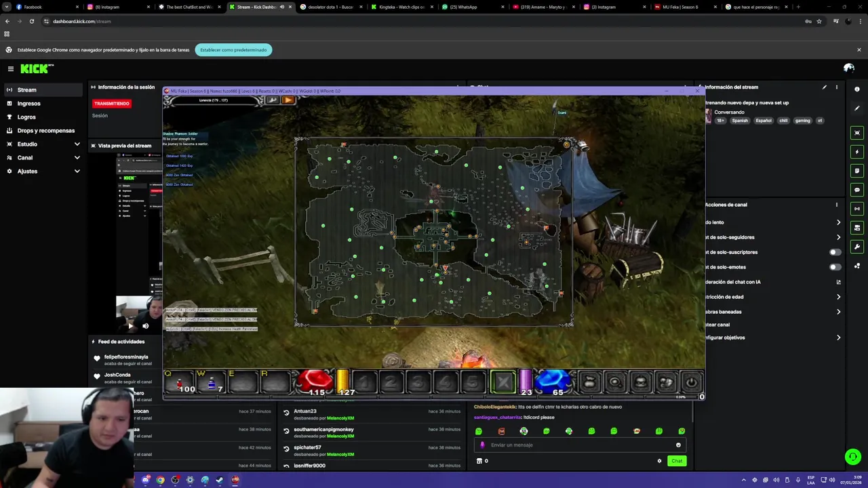Click the green chat bubble sidebar icon
This screenshot has width=868, height=488.
tap(857, 190)
